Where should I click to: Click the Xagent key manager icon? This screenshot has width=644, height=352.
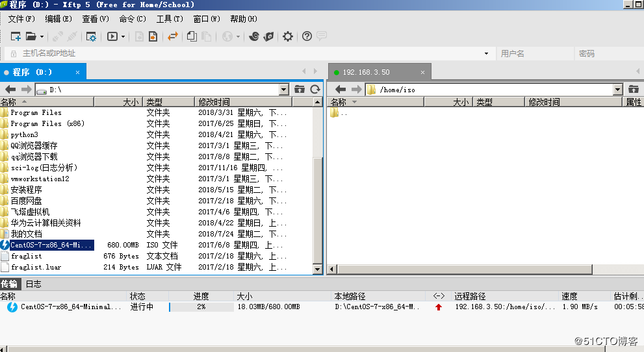[x=268, y=36]
